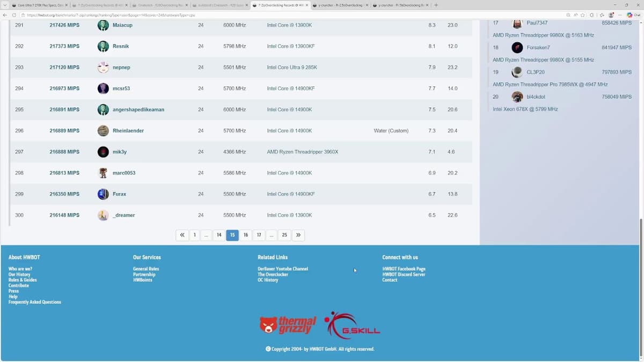Click 'Water (Custom)' cooling text

coord(391,131)
